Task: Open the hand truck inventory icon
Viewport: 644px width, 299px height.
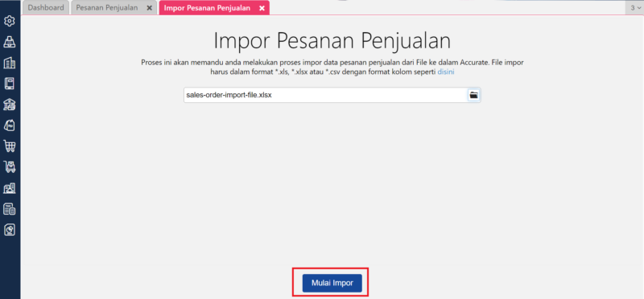Action: (x=9, y=167)
